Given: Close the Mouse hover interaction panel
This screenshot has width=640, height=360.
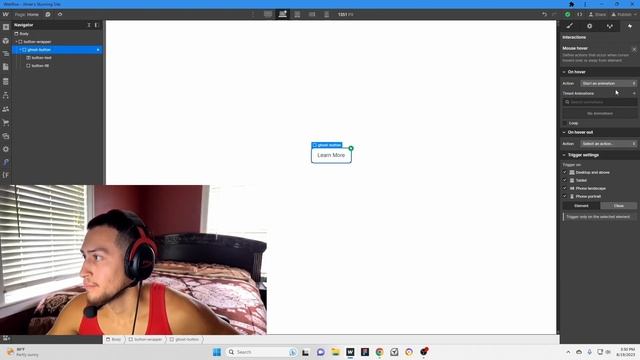Looking at the screenshot, I should click(x=634, y=49).
